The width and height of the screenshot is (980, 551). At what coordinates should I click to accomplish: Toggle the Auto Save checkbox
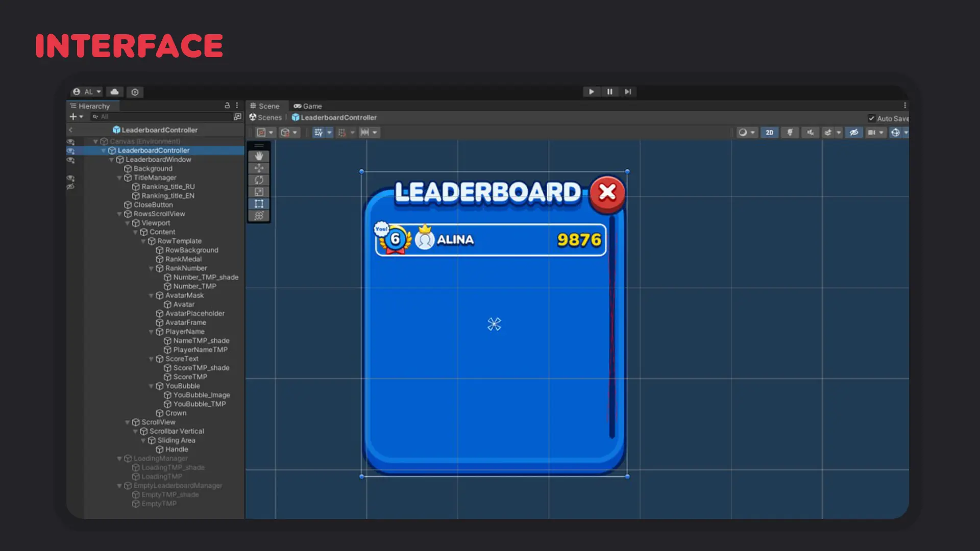click(871, 118)
